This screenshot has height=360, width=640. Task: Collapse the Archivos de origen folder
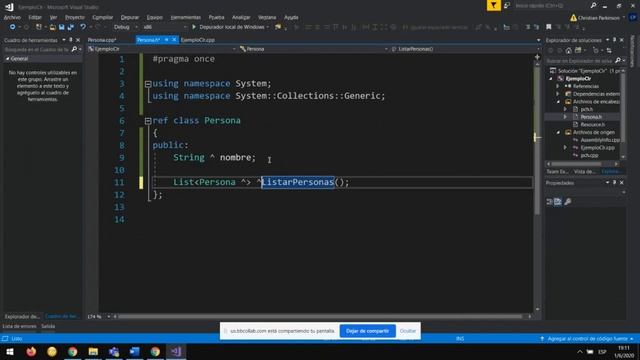[x=558, y=132]
